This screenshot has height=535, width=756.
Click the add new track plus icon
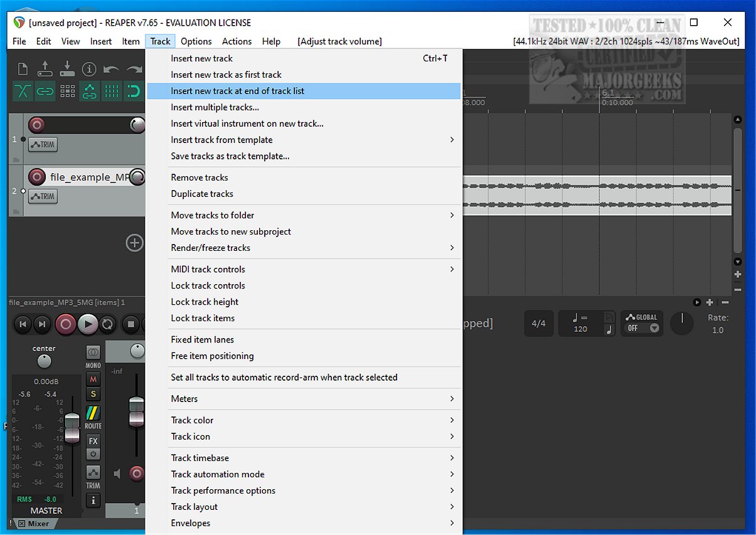(134, 243)
